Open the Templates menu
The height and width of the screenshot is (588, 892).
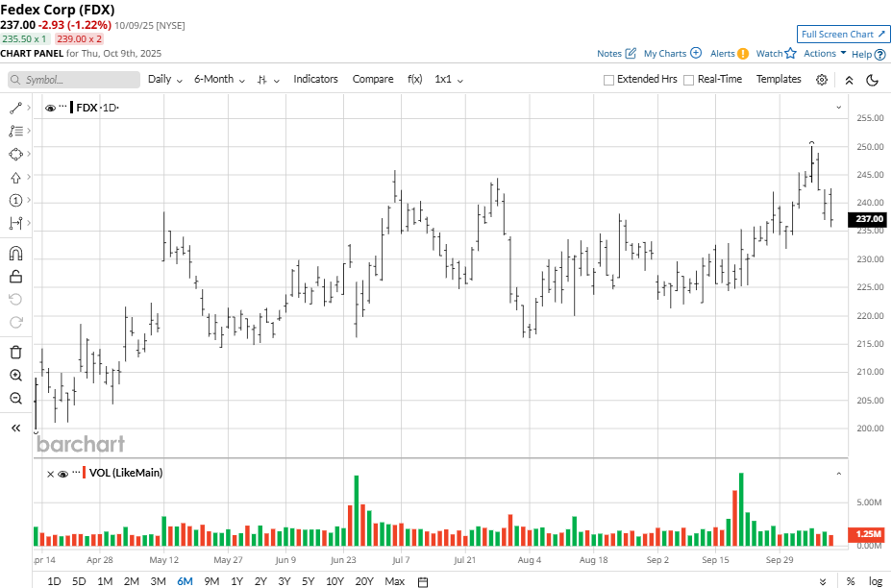click(779, 79)
